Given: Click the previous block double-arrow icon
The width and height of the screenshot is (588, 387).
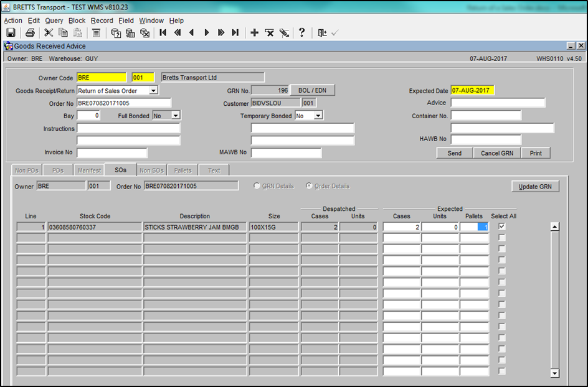Looking at the screenshot, I should tap(178, 32).
